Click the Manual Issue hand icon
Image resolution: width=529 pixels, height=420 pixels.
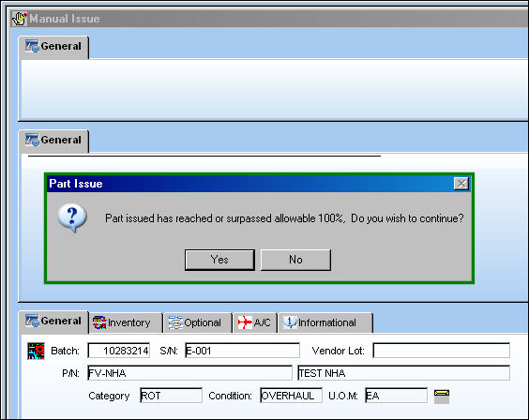pos(20,19)
